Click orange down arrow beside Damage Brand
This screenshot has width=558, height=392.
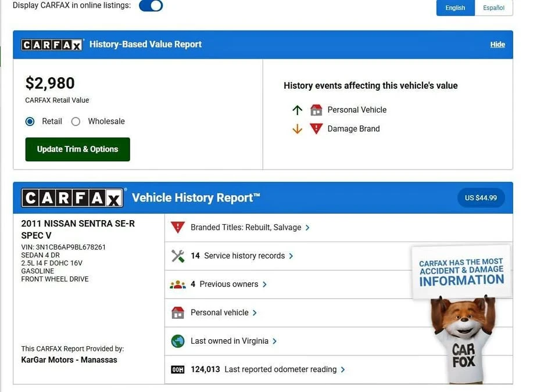(297, 129)
